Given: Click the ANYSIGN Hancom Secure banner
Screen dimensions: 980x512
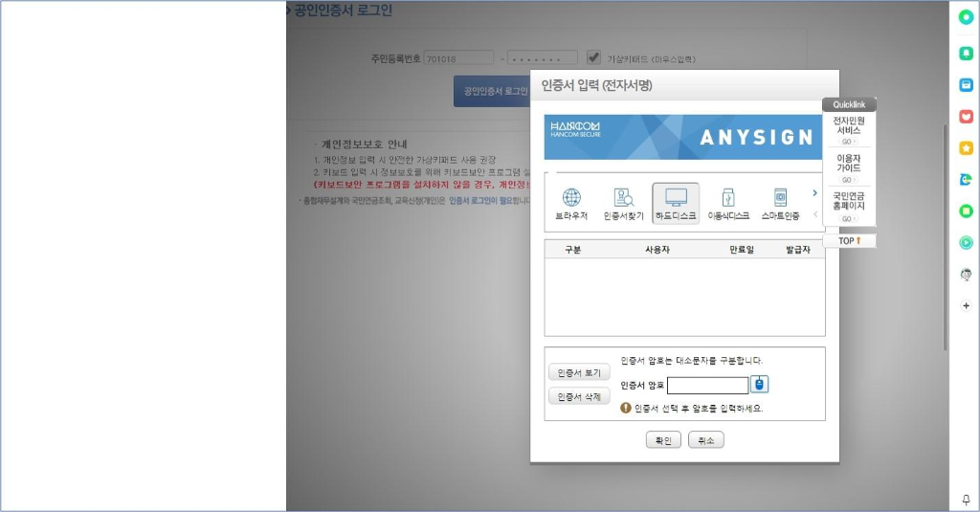Looking at the screenshot, I should 682,137.
